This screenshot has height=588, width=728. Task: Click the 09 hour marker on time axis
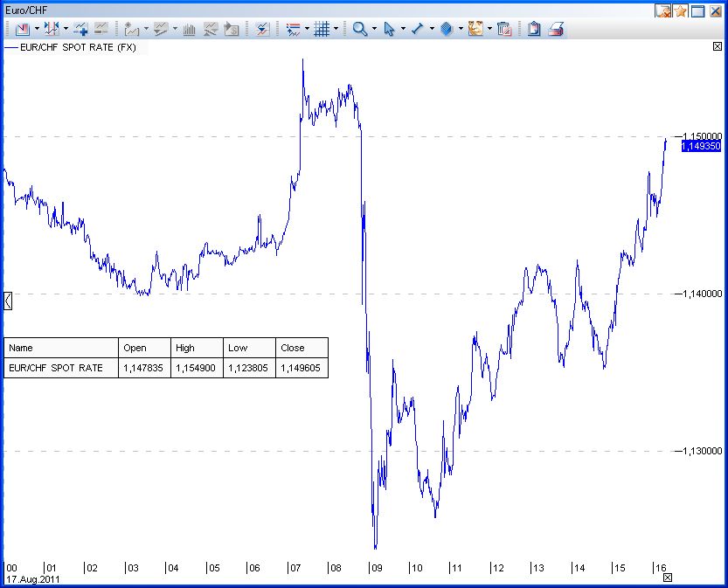tap(376, 568)
